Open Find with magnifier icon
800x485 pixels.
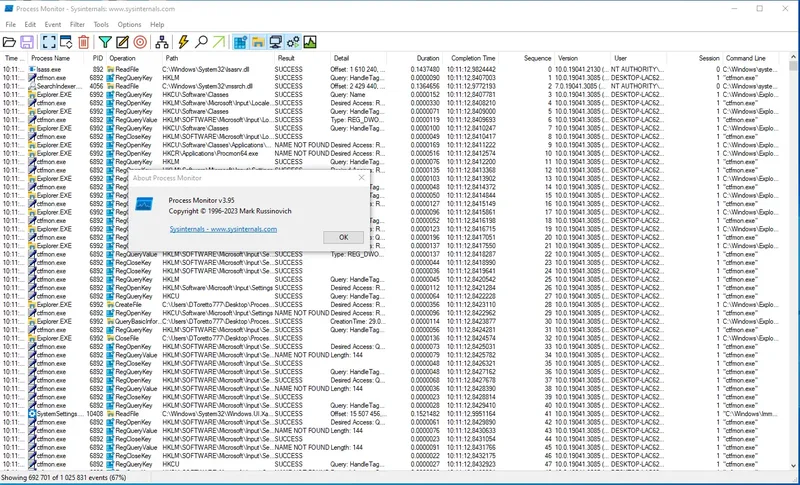201,42
